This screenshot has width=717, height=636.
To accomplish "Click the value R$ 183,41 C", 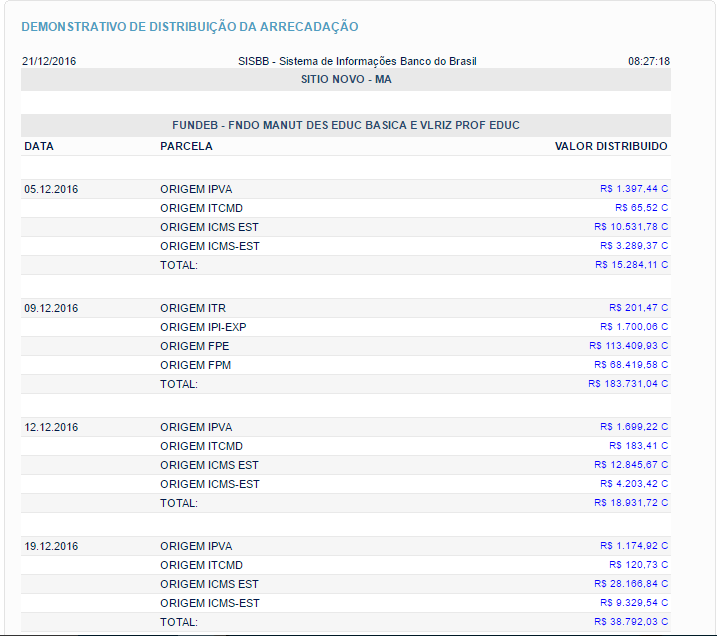I will click(x=638, y=445).
